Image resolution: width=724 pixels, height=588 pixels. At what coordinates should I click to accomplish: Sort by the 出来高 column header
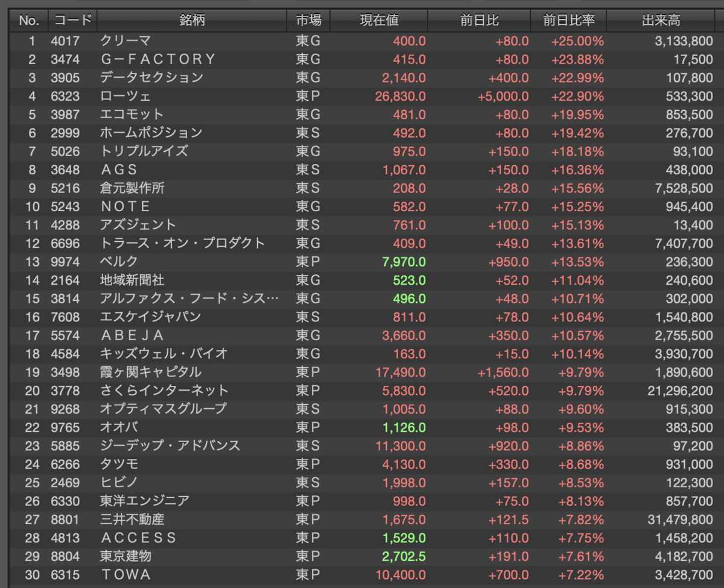pos(661,21)
